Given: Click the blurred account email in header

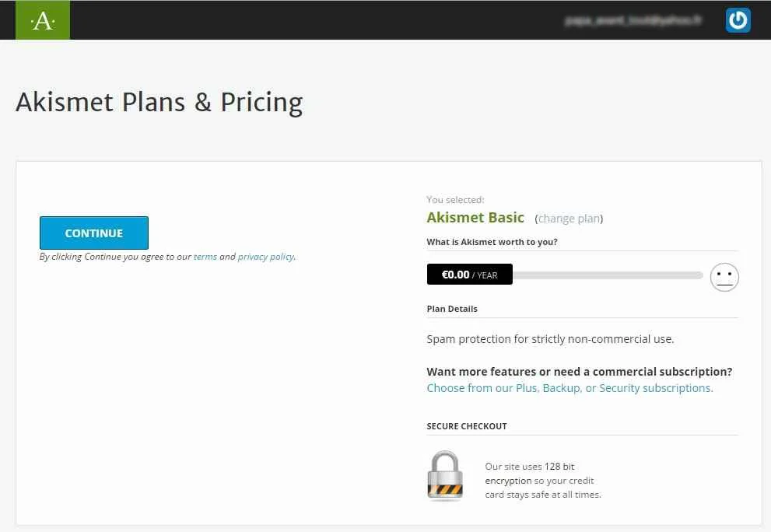Looking at the screenshot, I should click(x=634, y=21).
